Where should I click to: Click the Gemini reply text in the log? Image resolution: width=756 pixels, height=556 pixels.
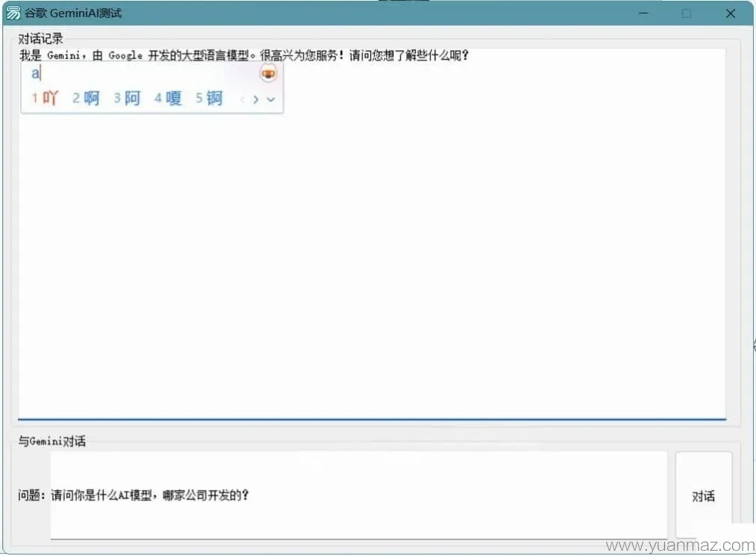[244, 55]
